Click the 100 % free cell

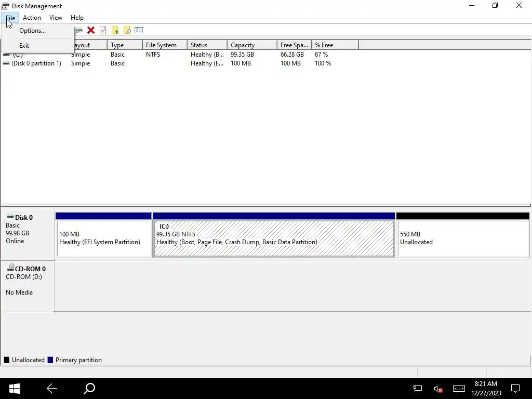(x=323, y=63)
